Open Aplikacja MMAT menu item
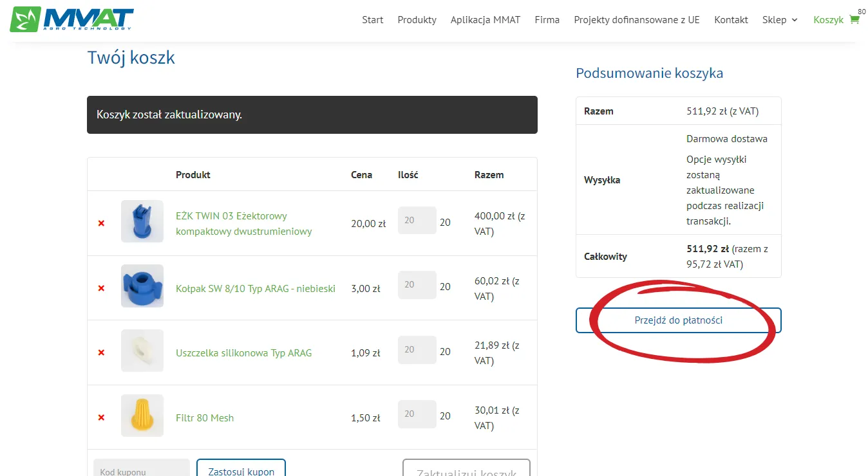 pos(486,20)
